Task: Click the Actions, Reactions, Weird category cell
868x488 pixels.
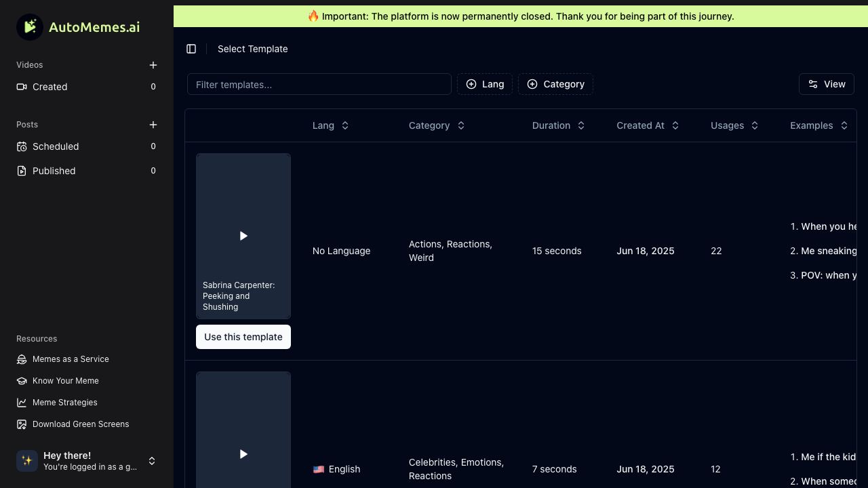Action: pyautogui.click(x=450, y=251)
